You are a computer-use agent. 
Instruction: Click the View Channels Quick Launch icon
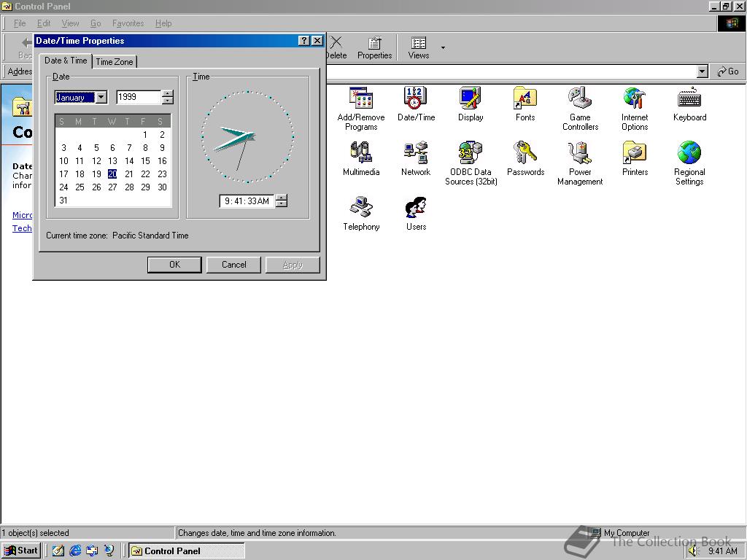tap(109, 551)
